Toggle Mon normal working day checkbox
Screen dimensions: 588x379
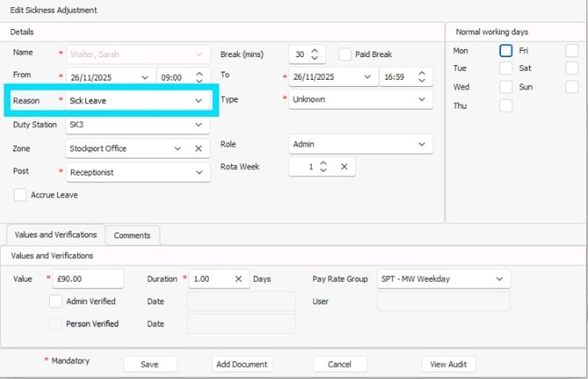[506, 51]
